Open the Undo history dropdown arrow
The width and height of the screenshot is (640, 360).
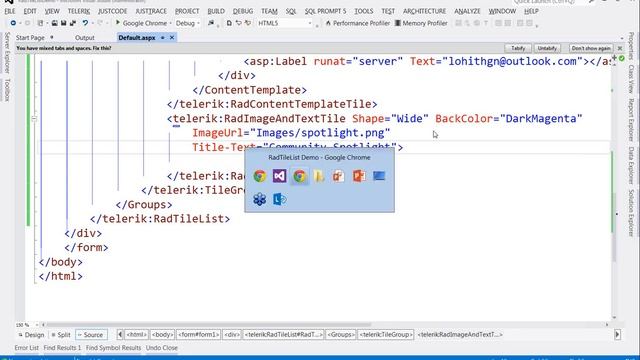click(92, 23)
